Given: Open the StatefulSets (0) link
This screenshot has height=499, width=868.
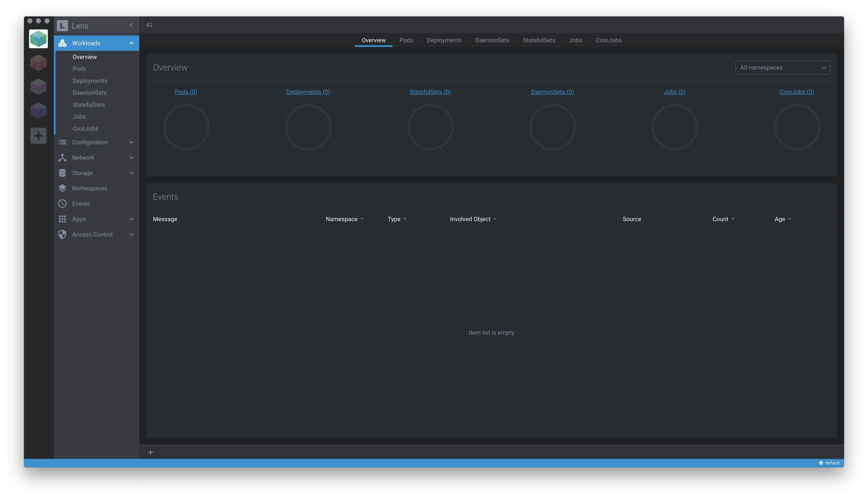Looking at the screenshot, I should 430,92.
